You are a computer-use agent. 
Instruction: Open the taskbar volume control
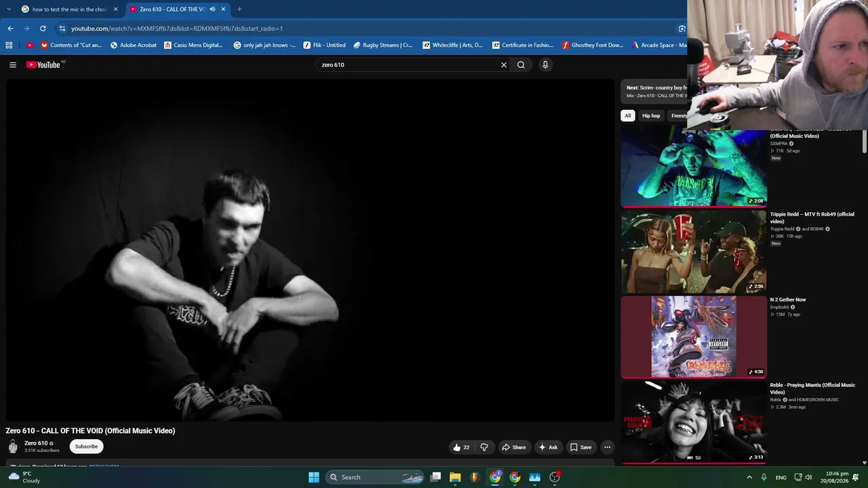click(x=808, y=477)
